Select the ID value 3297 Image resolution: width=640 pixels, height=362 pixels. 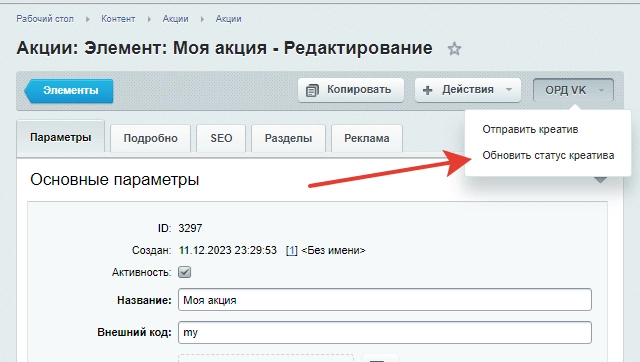tap(190, 228)
